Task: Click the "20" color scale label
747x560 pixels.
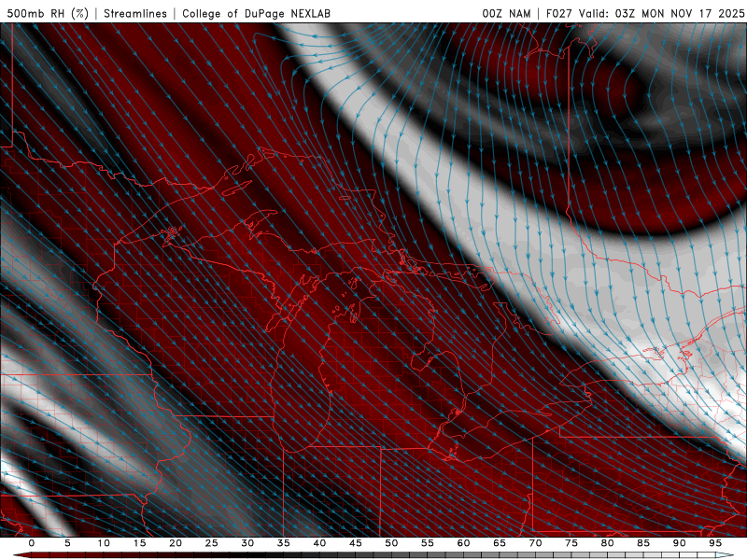Action: click(176, 543)
